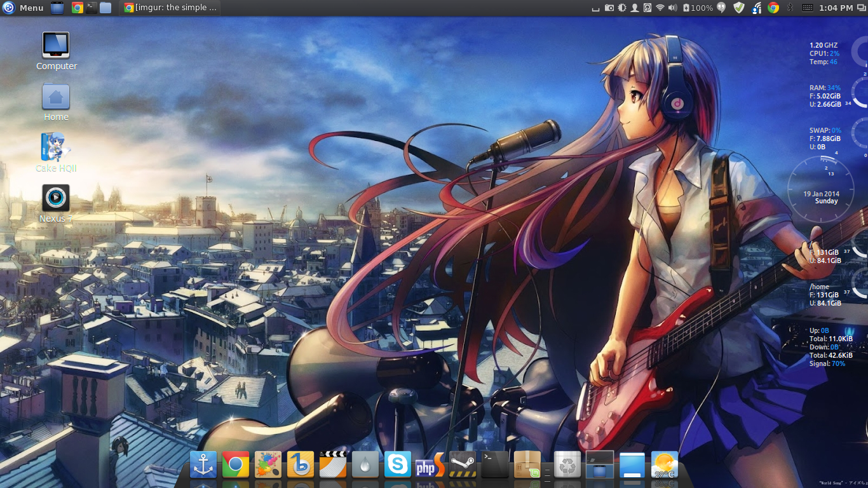Open the Home folder desktop icon

point(56,102)
